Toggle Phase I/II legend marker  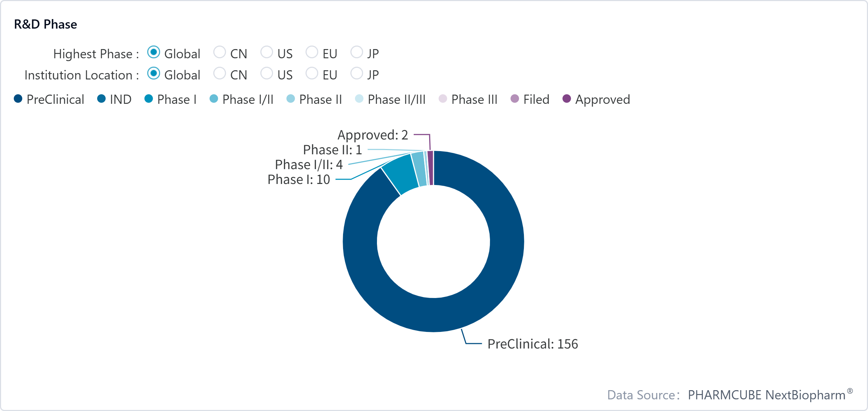coord(214,99)
